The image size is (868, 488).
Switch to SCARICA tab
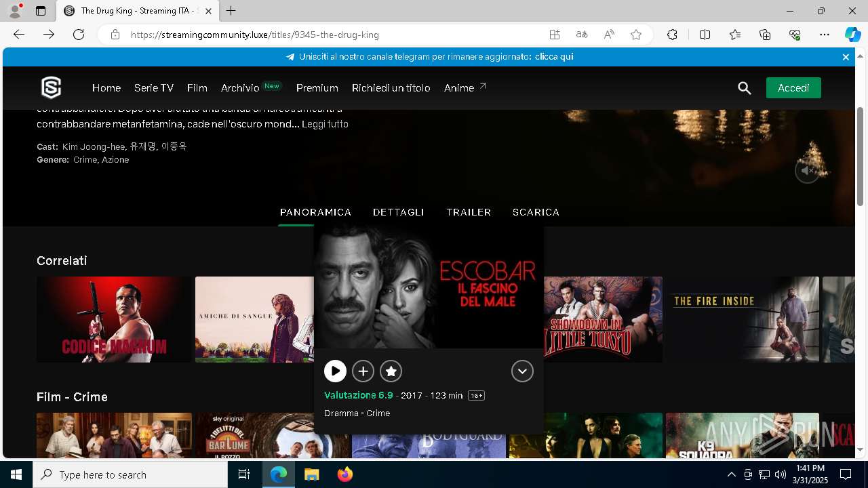point(536,212)
